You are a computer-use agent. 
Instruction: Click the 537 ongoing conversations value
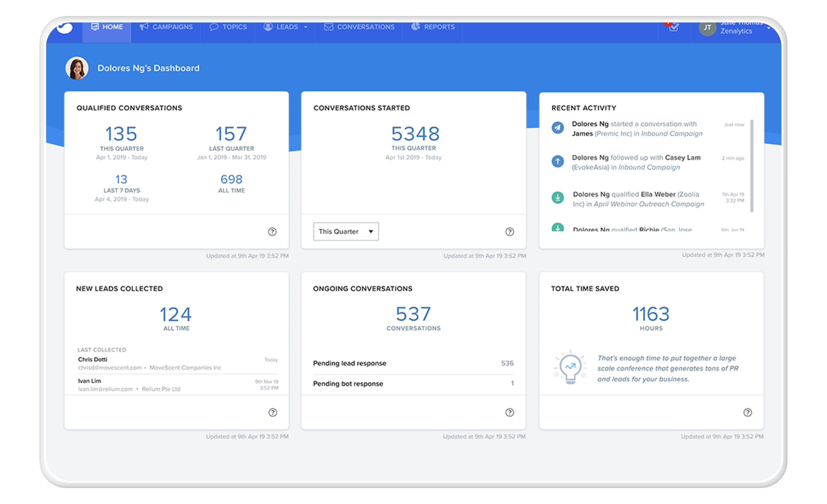coord(413,314)
